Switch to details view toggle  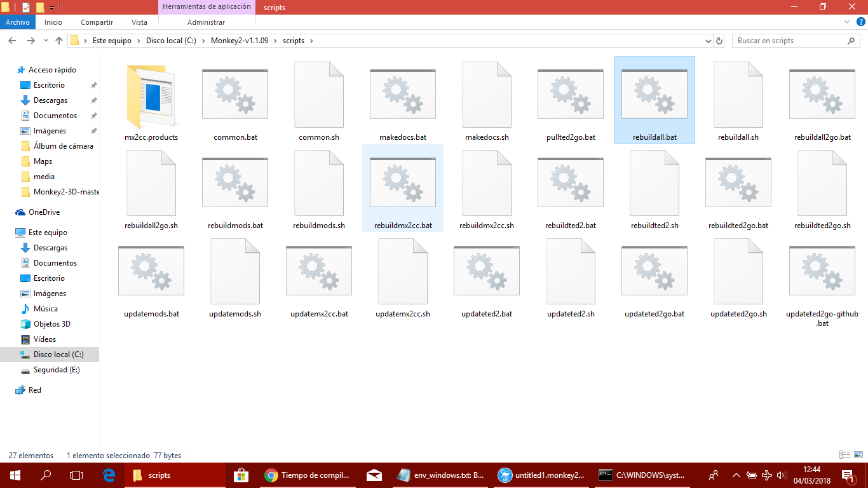844,455
